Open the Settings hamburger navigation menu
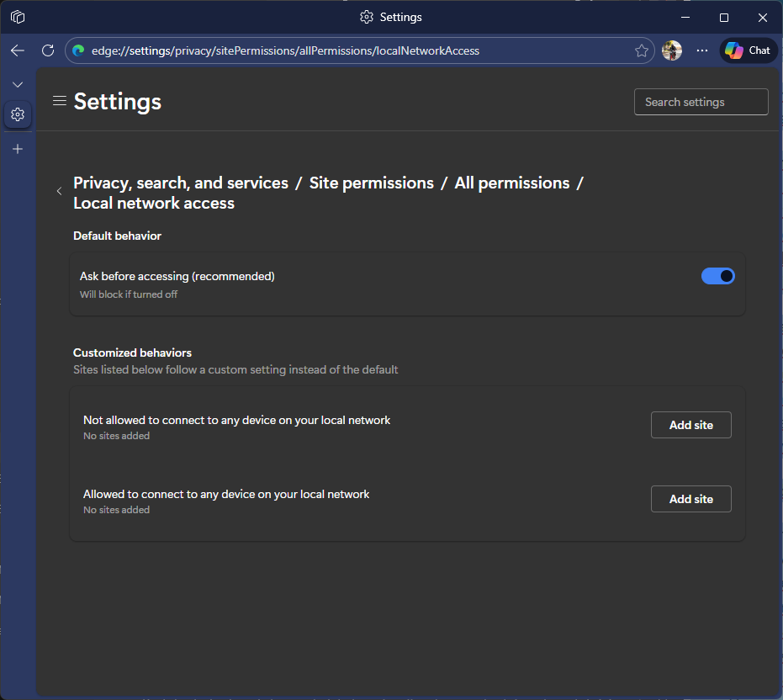This screenshot has width=783, height=700. coord(59,101)
